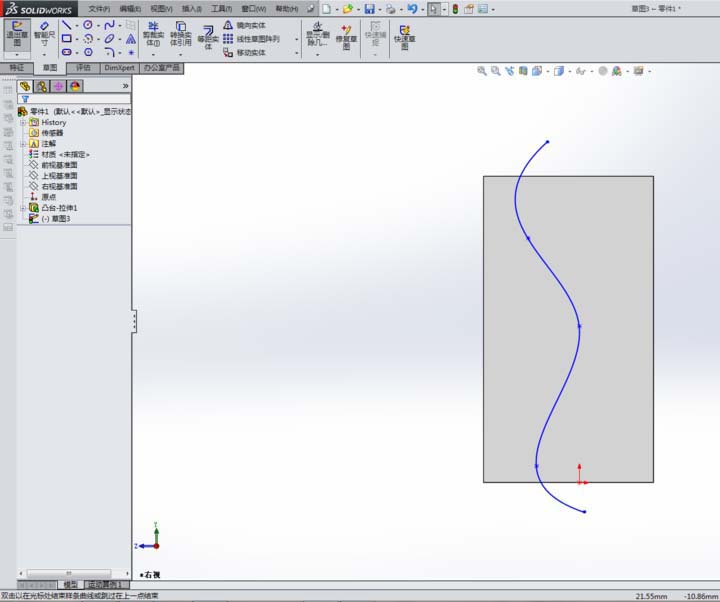Click the New document icon
The width and height of the screenshot is (720, 602).
click(326, 9)
